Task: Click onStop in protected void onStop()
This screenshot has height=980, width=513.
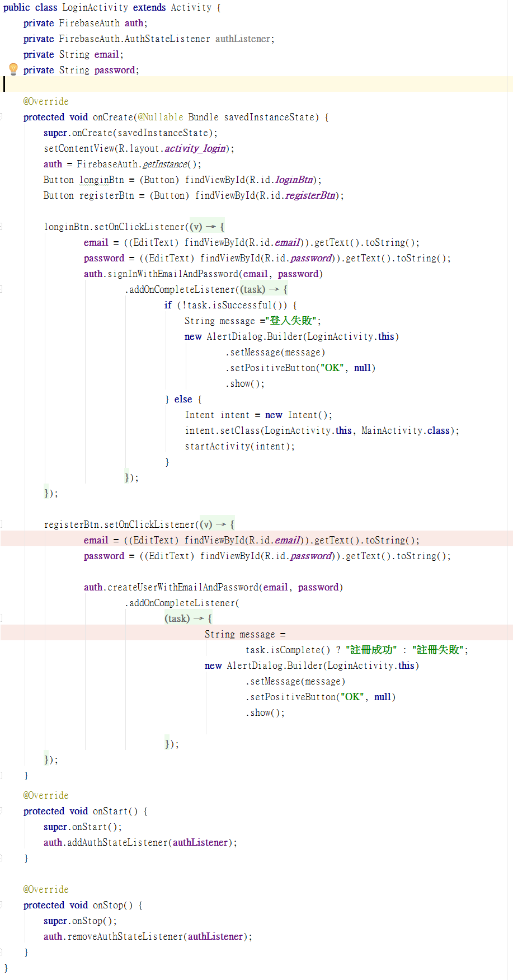Action: (x=108, y=906)
